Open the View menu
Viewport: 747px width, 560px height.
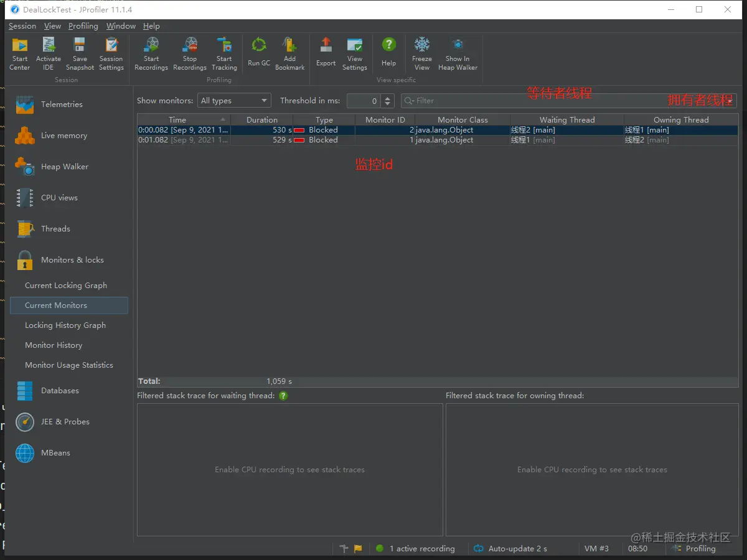[x=52, y=26]
